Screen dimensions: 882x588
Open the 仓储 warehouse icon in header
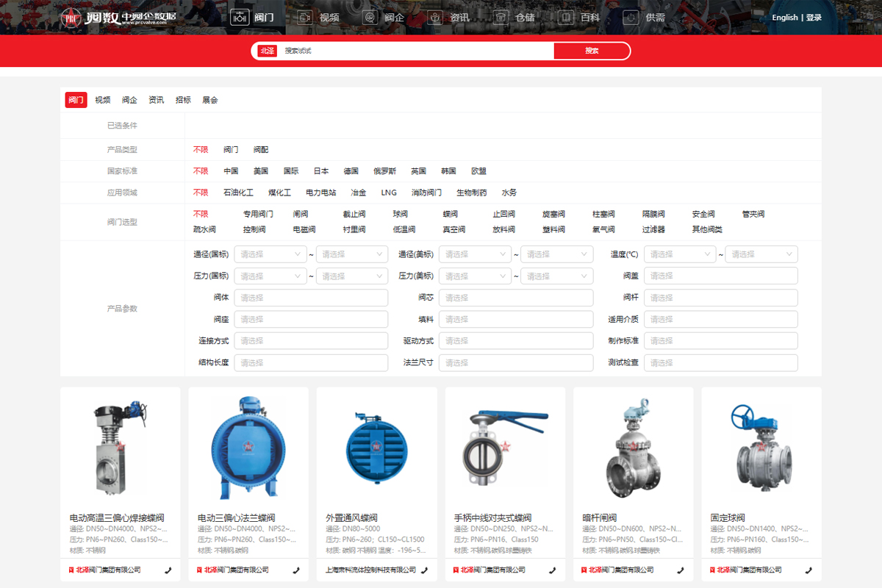click(501, 18)
